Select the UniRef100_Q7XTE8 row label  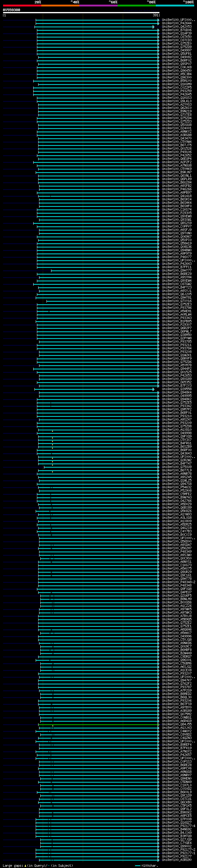click(177, 115)
